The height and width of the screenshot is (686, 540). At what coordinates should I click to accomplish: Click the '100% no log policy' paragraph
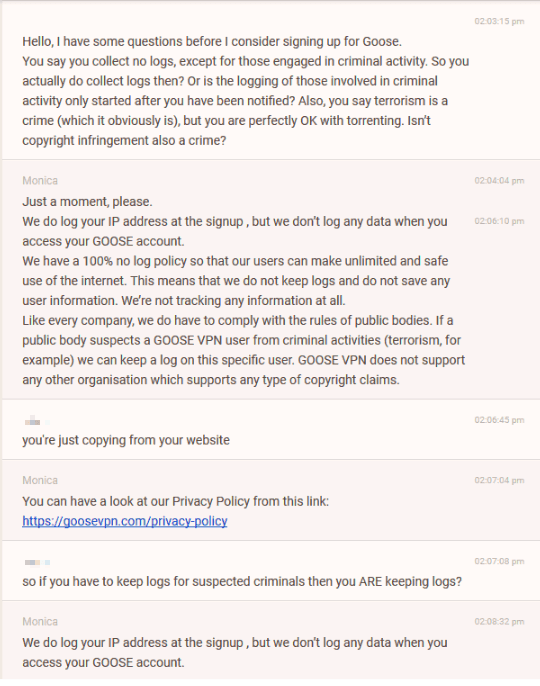pyautogui.click(x=236, y=281)
